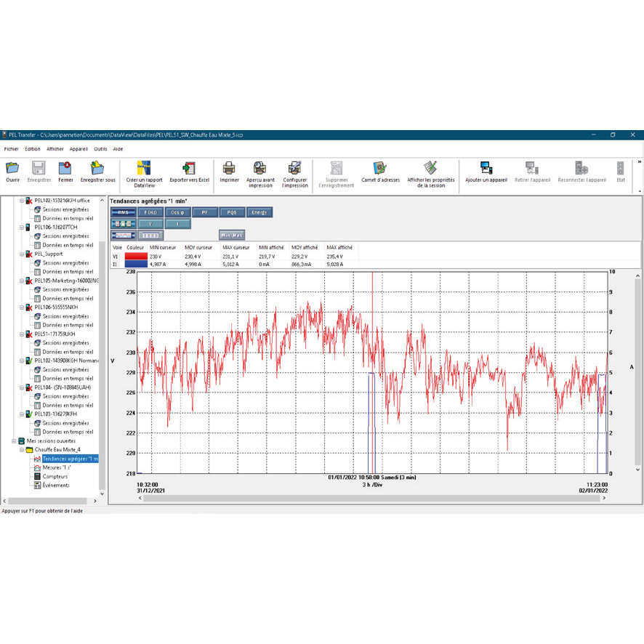Open the Fichier menu
The image size is (644, 644).
[x=11, y=149]
